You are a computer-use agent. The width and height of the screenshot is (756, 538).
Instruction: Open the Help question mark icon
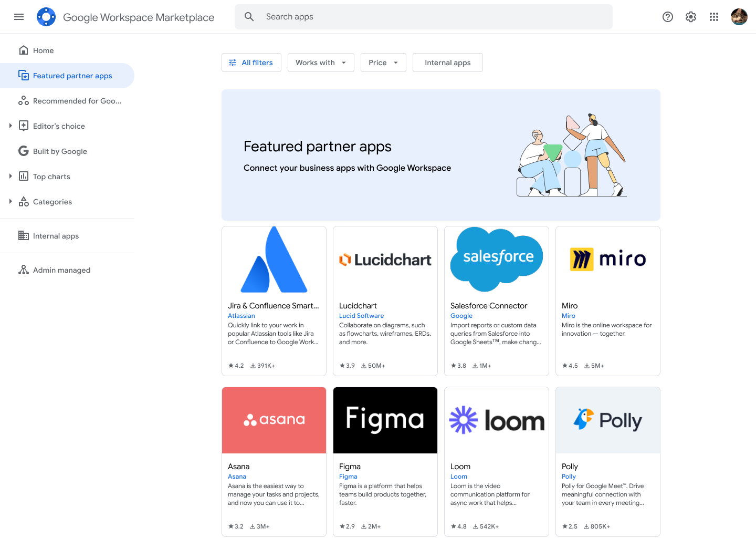(x=668, y=17)
